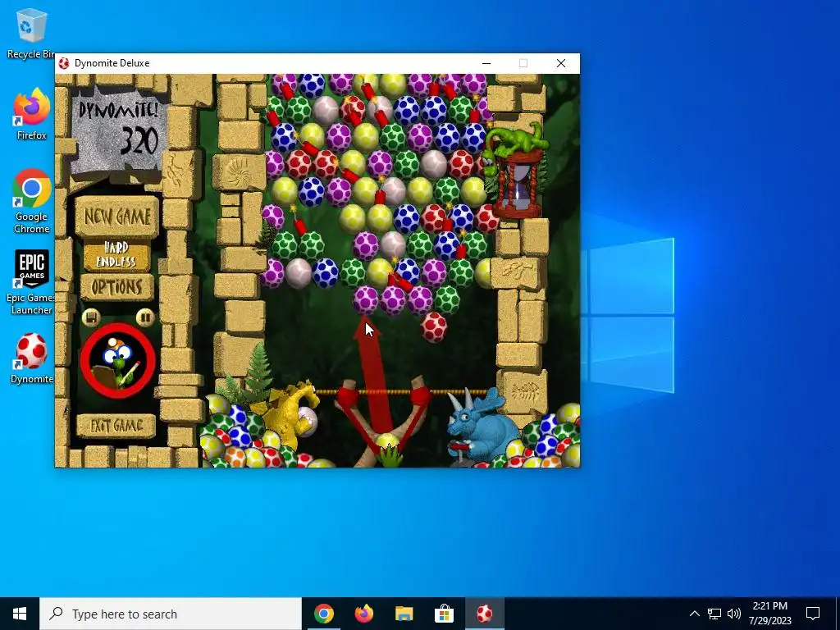Minimize the Dynomite Deluxe window
The image size is (840, 630).
[486, 63]
